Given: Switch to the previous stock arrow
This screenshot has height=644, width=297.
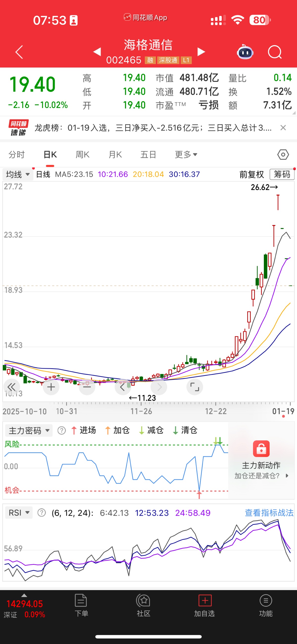Looking at the screenshot, I should 97,52.
